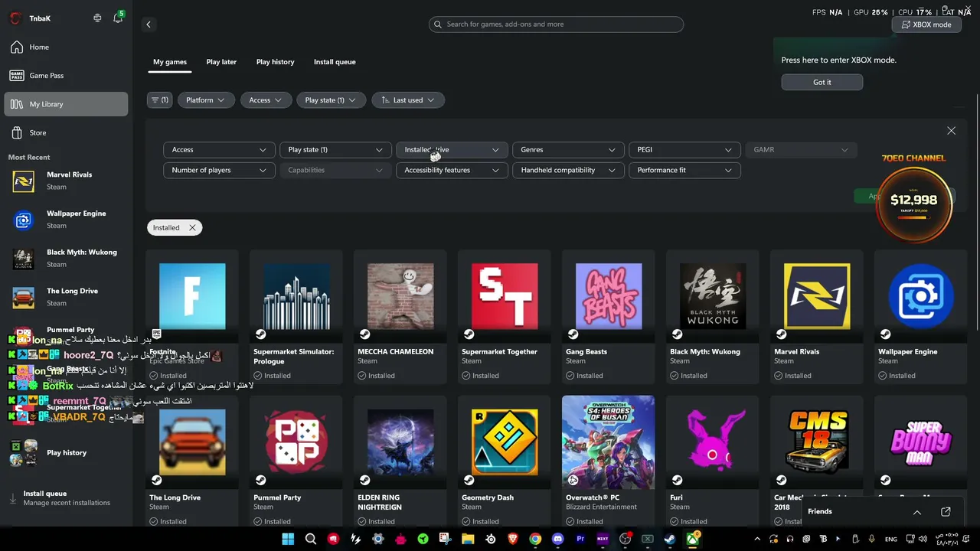Viewport: 980px width, 551px height.
Task: Open the Supermarket Together game tile
Action: (505, 317)
